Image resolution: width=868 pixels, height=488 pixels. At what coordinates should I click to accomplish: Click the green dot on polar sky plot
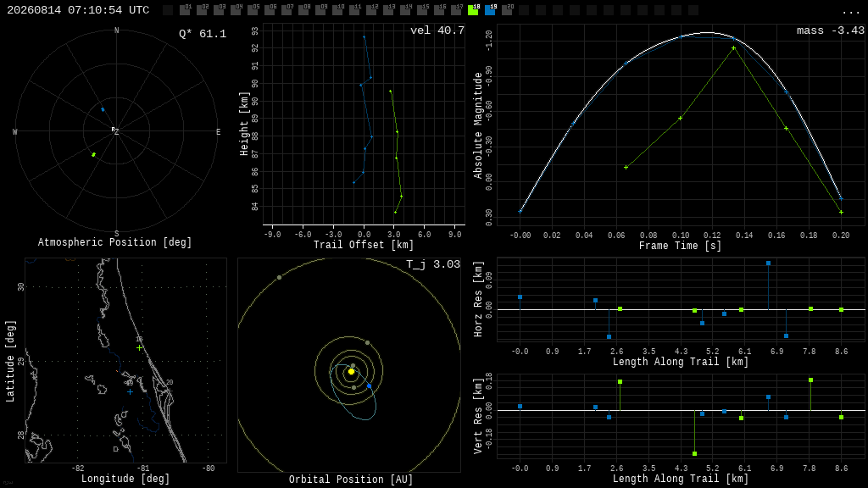[x=93, y=154]
